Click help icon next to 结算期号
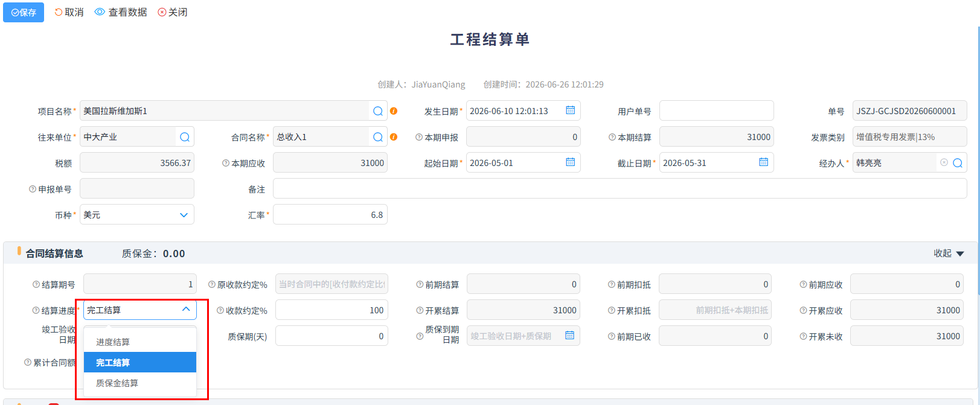The image size is (980, 405). click(36, 284)
